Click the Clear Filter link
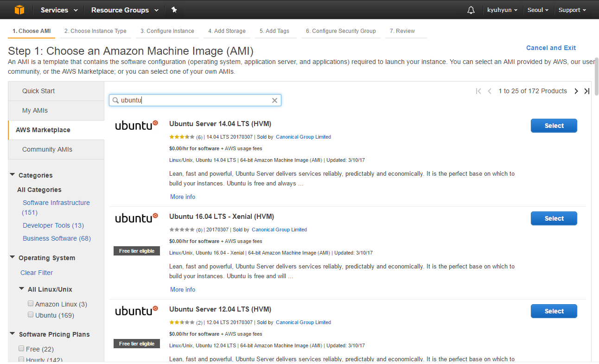The image size is (599, 364). click(x=37, y=273)
